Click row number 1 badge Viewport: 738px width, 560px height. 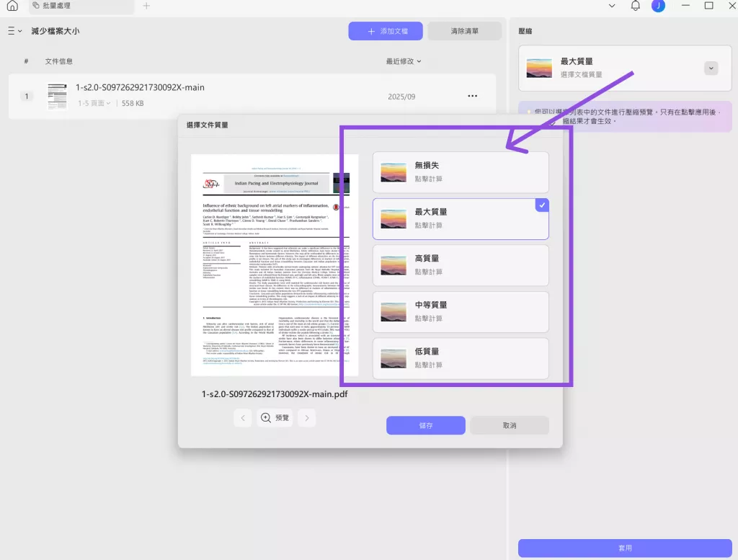(27, 97)
